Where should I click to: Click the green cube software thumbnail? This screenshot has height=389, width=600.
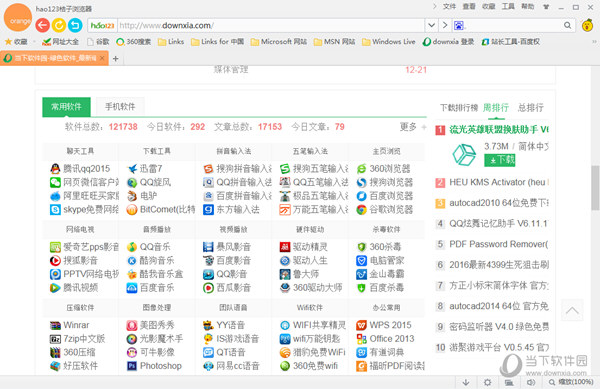point(464,155)
